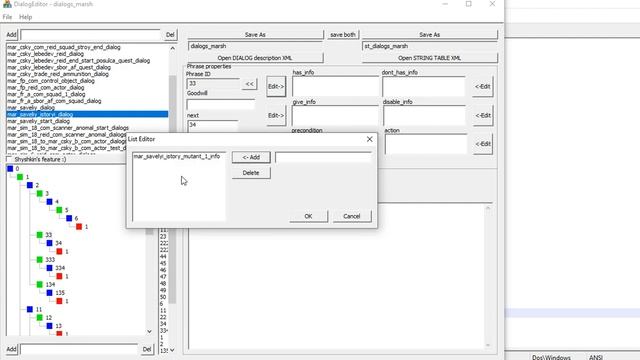This screenshot has height=360, width=640.
Task: Click the blue square icon of tree node 0
Action: tap(10, 169)
